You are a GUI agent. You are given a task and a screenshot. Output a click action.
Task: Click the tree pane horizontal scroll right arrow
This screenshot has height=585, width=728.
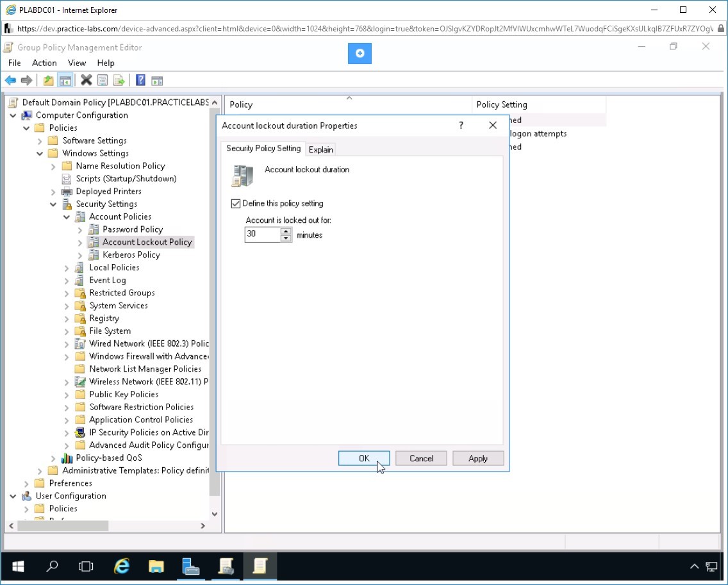(x=203, y=525)
